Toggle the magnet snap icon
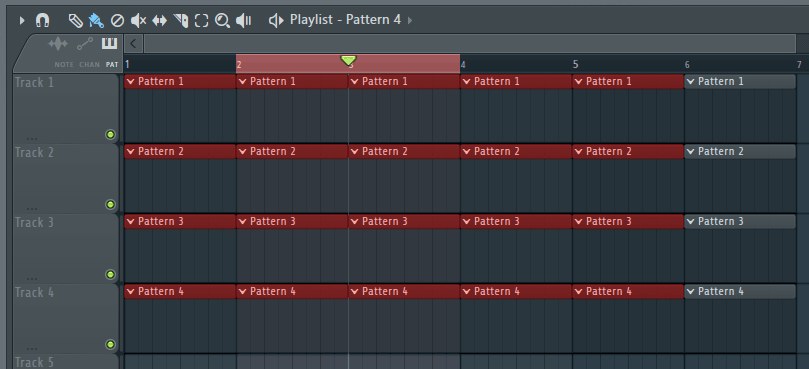809x369 pixels. coord(42,21)
